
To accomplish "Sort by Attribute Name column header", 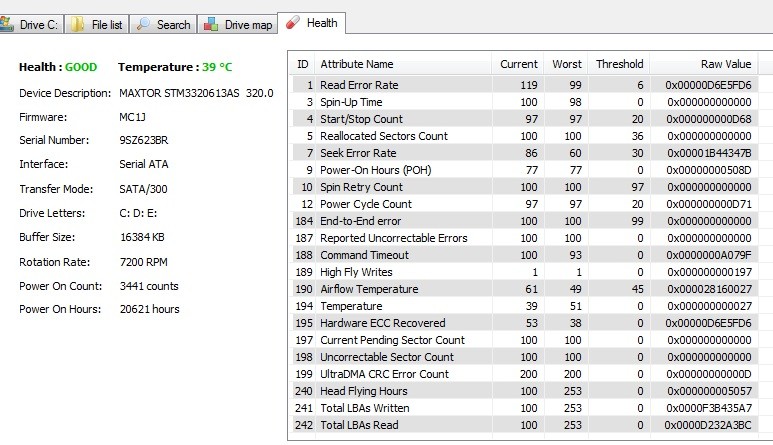I will (x=403, y=64).
